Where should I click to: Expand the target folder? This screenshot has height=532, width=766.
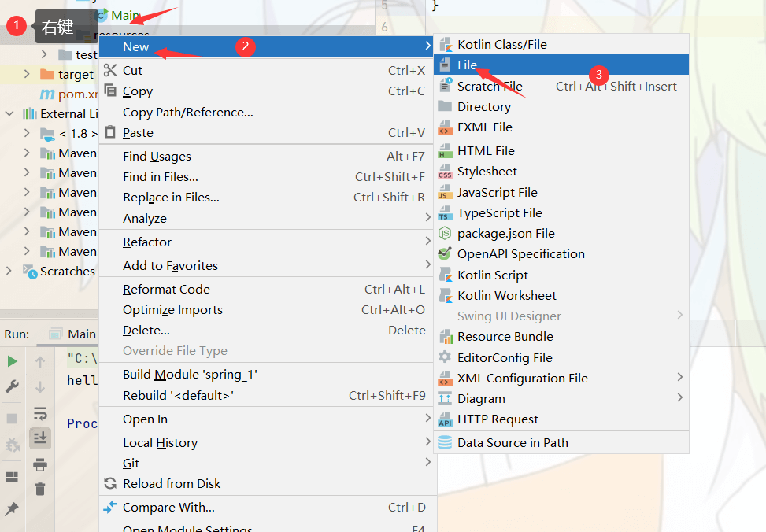27,74
